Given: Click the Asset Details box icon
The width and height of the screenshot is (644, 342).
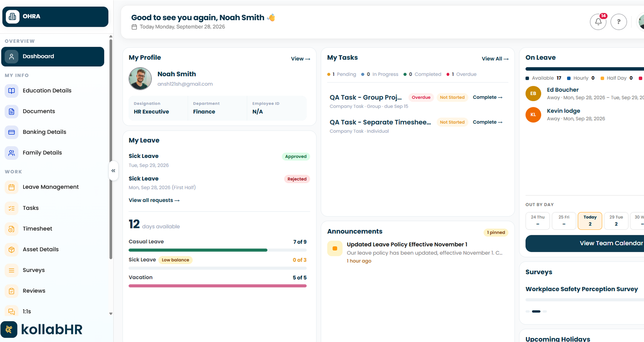Looking at the screenshot, I should [x=12, y=249].
